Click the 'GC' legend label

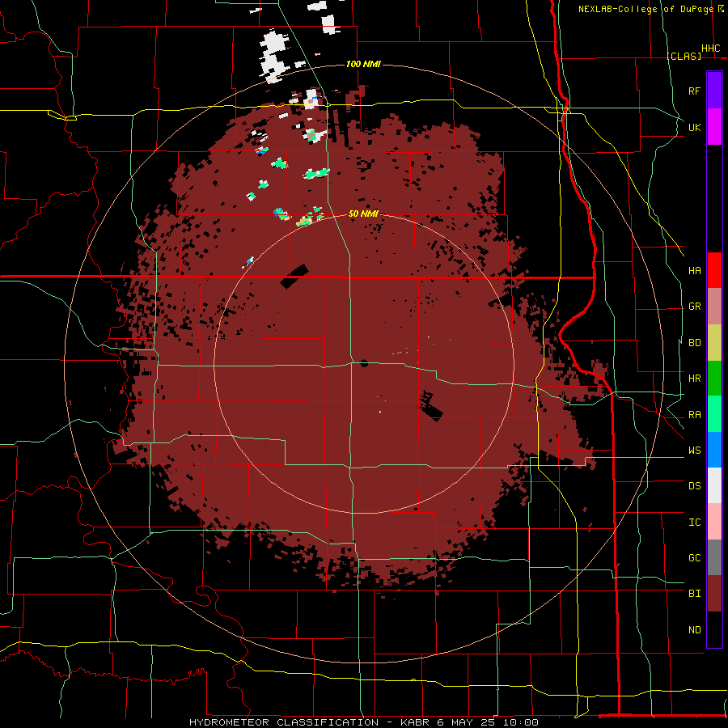click(x=694, y=558)
